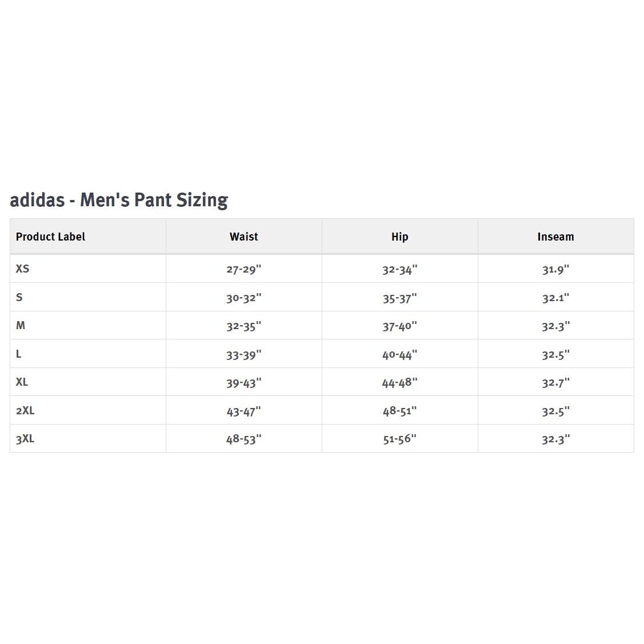Viewport: 644px width, 644px height.
Task: Select the 2XL size row label
Action: 25,410
